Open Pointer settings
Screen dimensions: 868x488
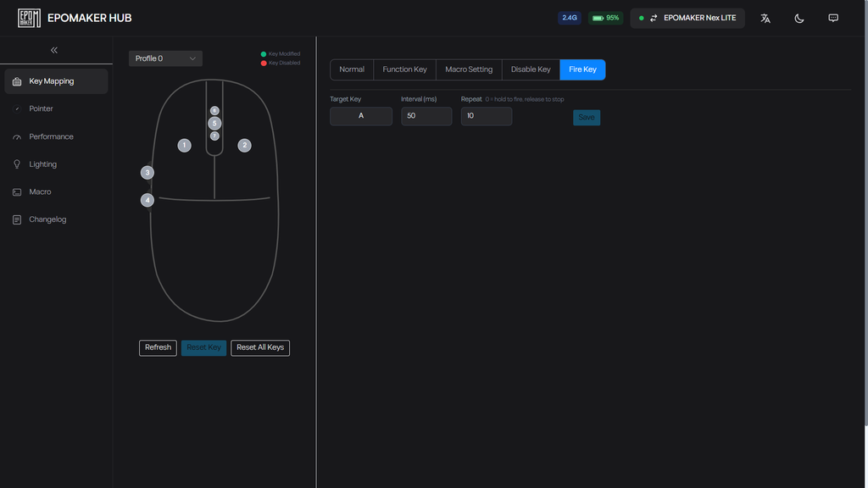coord(56,109)
